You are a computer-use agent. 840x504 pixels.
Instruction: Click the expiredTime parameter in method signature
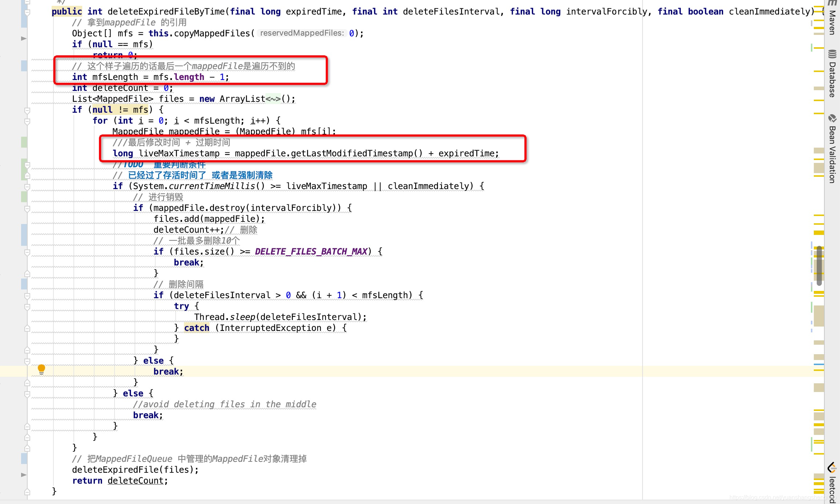pos(314,12)
